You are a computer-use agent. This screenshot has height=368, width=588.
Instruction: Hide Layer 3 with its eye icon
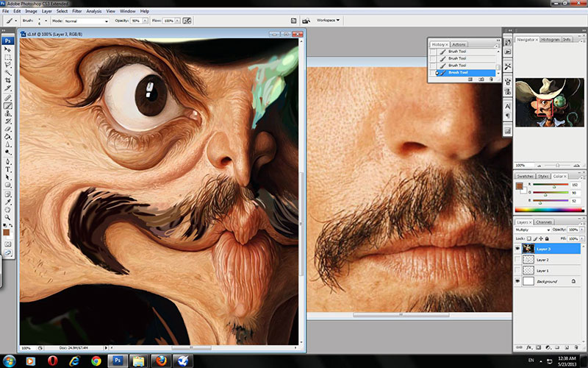click(517, 249)
